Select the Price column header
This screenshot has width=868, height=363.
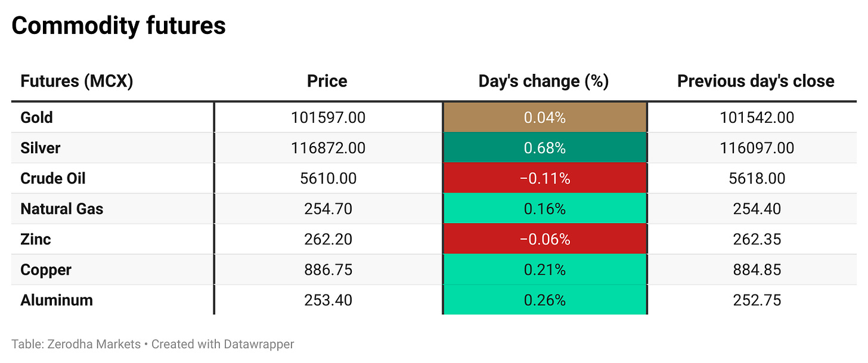click(x=327, y=81)
